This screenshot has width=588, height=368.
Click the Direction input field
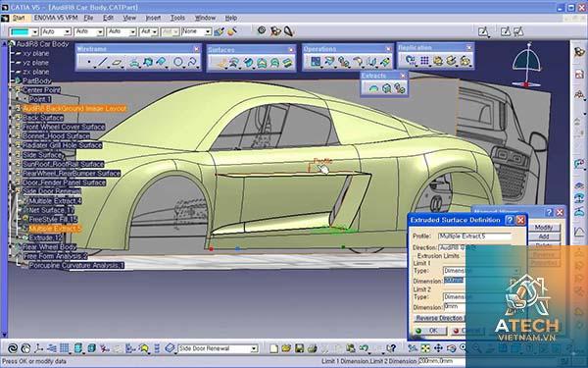pos(474,247)
